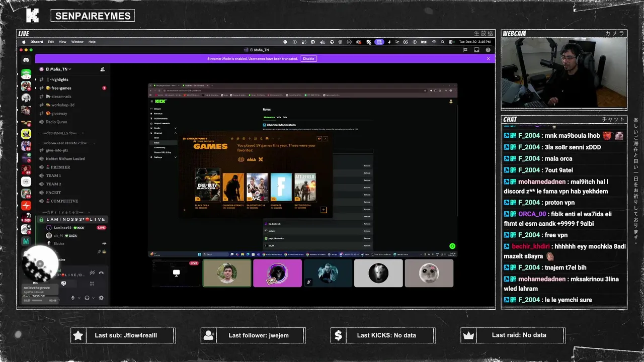Click Disable in Streamer Mode banner
The image size is (644, 362).
coord(308,59)
